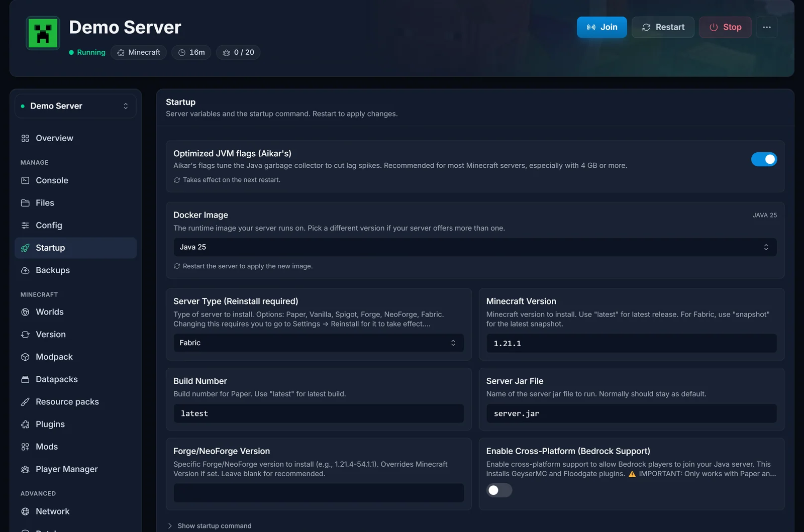Screen dimensions: 804x532
Task: Open the Plugins page
Action: point(75,424)
